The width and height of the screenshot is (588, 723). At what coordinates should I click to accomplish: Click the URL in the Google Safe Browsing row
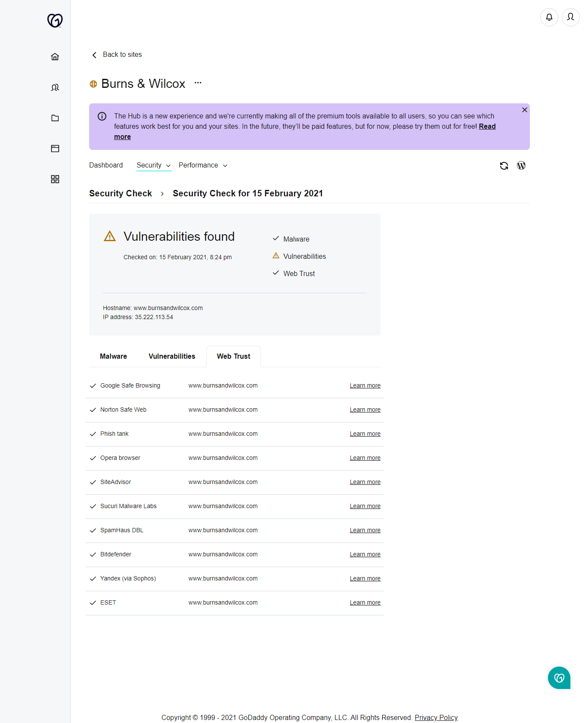(x=223, y=386)
